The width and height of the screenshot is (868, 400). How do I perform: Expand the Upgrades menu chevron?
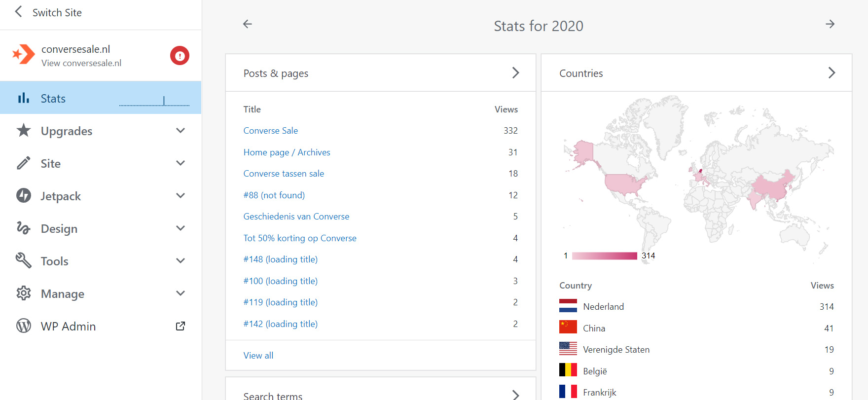pyautogui.click(x=181, y=130)
